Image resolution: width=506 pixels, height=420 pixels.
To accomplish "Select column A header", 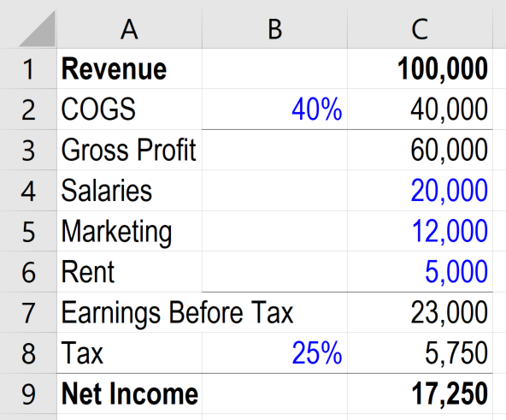I will 129,28.
